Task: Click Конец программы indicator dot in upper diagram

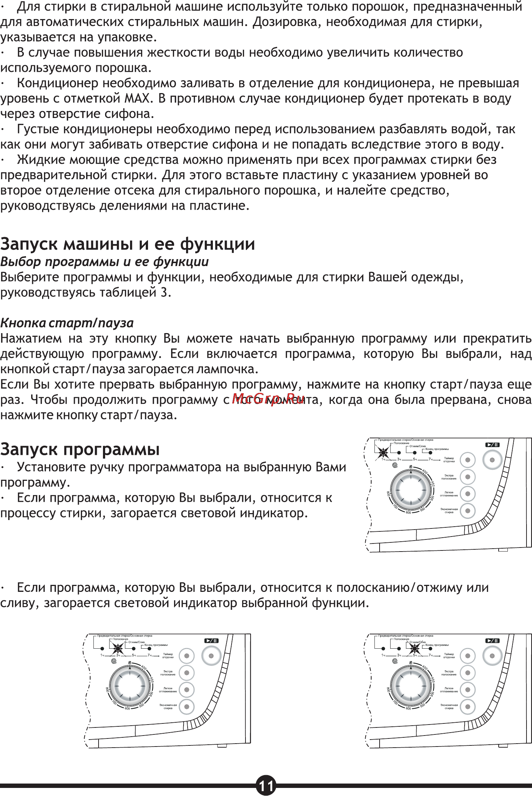Action: (x=431, y=453)
